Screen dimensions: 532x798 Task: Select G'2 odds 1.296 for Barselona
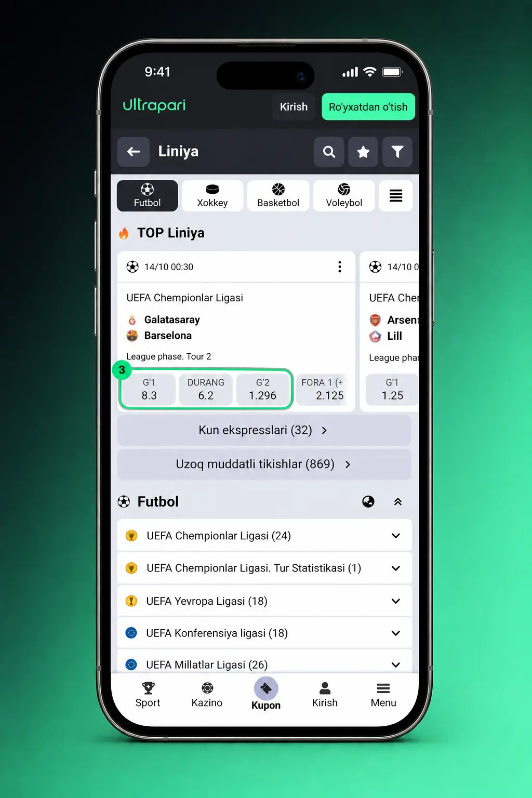(262, 389)
